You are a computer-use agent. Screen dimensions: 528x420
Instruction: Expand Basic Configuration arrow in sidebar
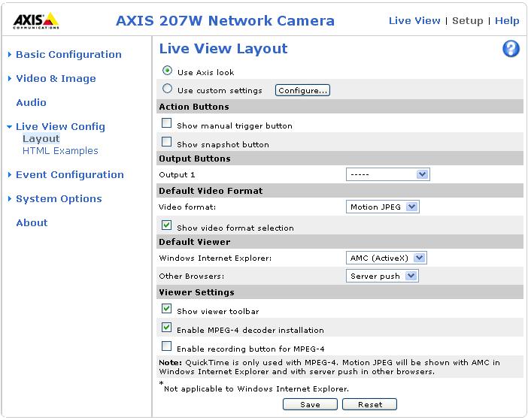[10, 54]
